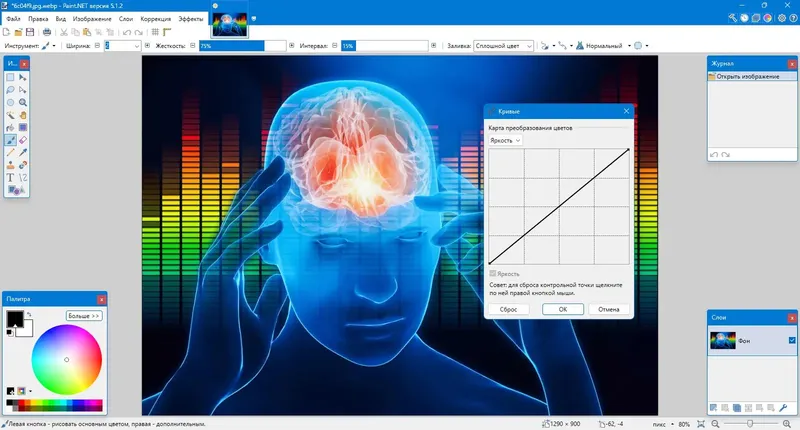Toggle the Tools window icon at top right
The image size is (800, 430).
(x=733, y=18)
